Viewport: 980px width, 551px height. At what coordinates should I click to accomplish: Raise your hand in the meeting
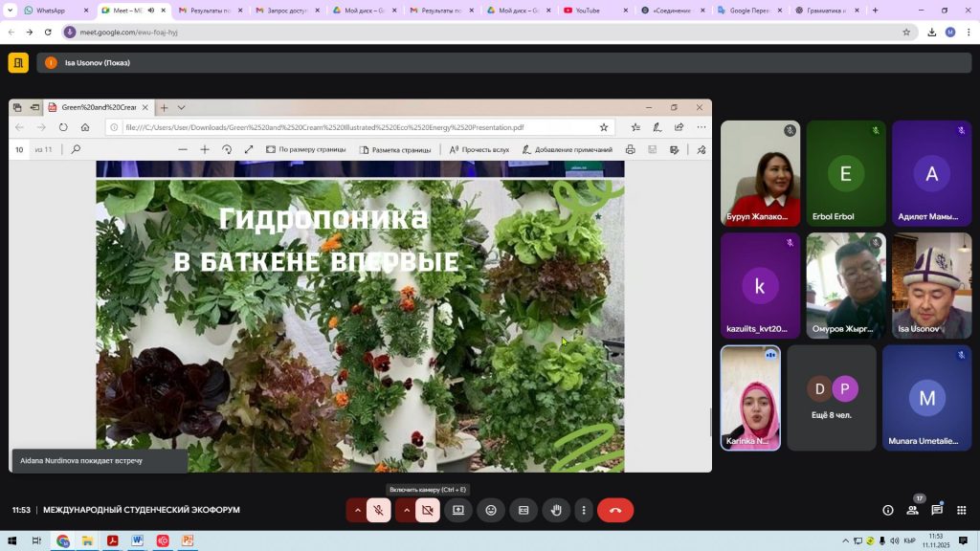[x=556, y=511]
